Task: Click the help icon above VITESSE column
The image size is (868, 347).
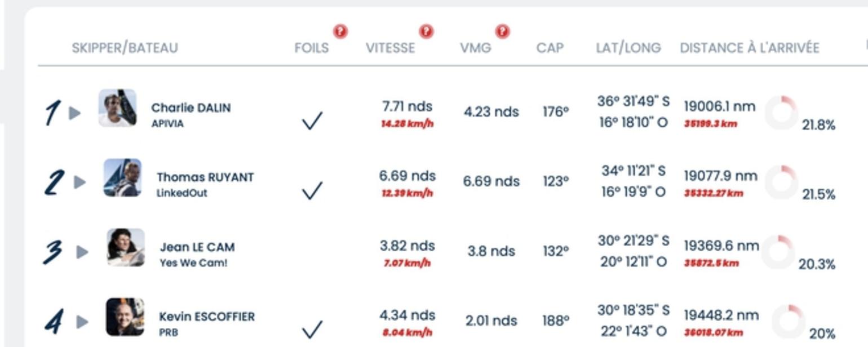Action: (x=426, y=32)
